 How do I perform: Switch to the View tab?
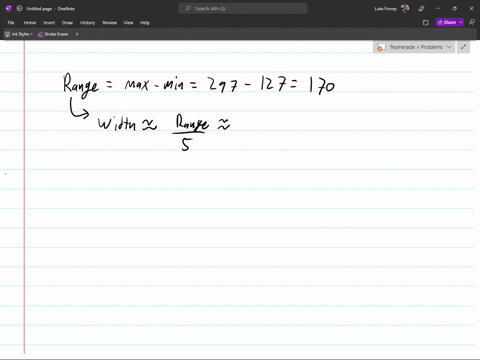pos(128,23)
